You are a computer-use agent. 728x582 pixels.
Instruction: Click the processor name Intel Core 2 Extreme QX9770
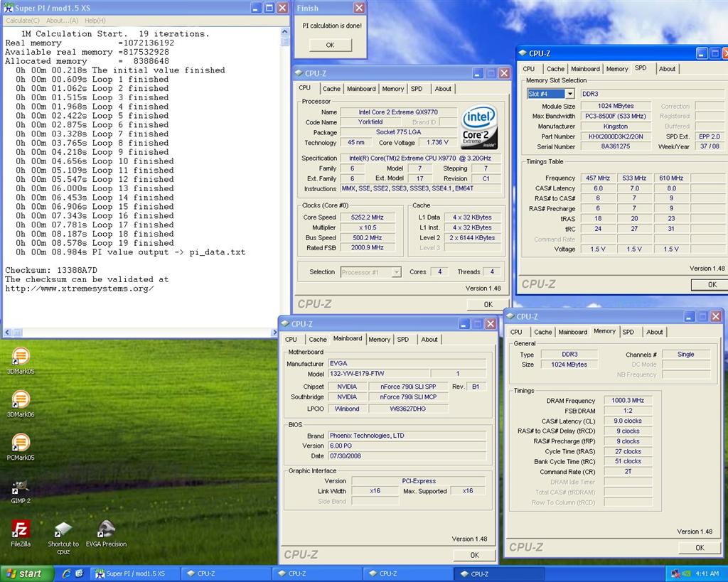[x=398, y=112]
